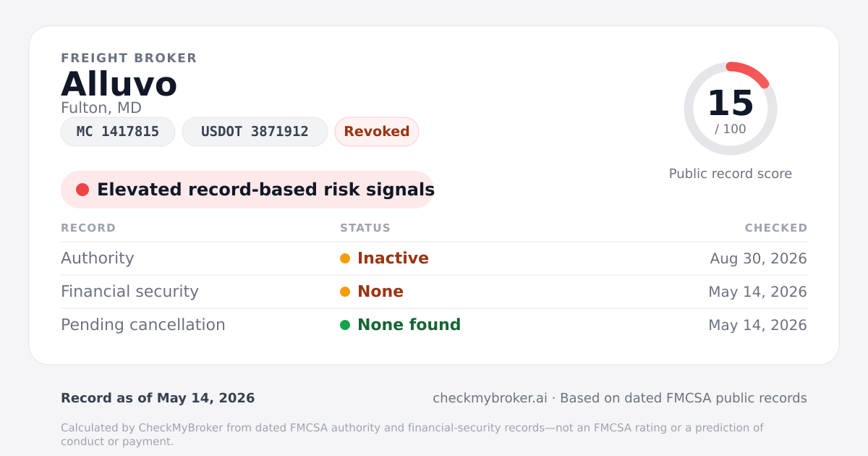
Task: Click the orange dot next to Inactive
Action: (345, 258)
